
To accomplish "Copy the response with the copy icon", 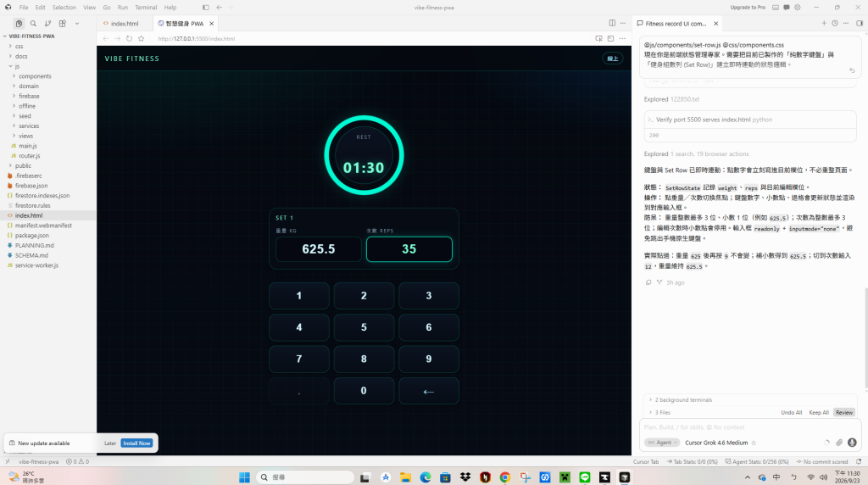I will coord(648,282).
